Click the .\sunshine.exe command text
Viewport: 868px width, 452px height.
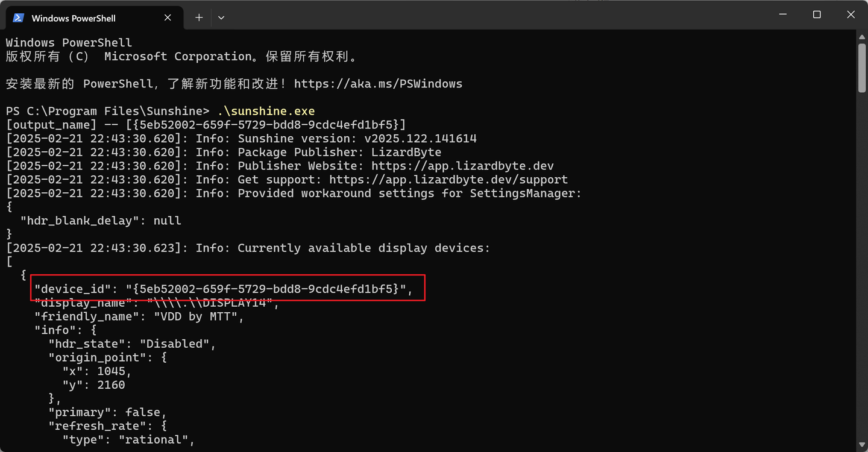266,111
